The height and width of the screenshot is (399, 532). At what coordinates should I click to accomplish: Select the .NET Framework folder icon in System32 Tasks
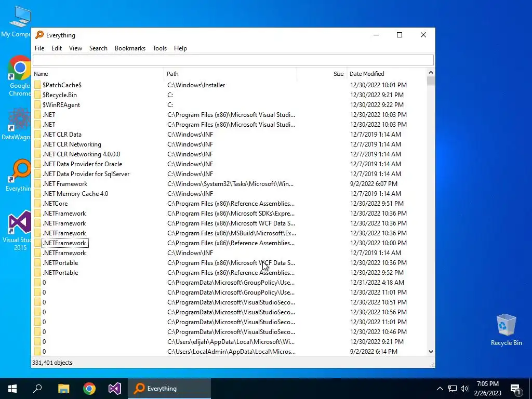[37, 183]
